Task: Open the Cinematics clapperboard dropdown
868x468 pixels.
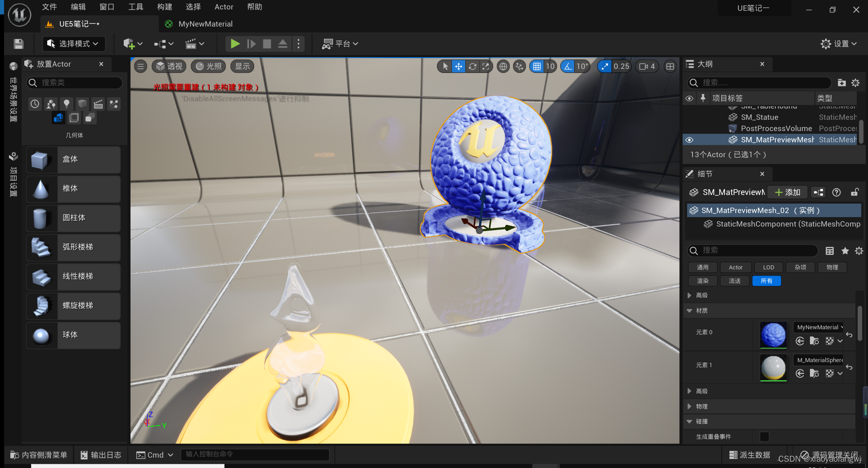Action: click(x=195, y=44)
